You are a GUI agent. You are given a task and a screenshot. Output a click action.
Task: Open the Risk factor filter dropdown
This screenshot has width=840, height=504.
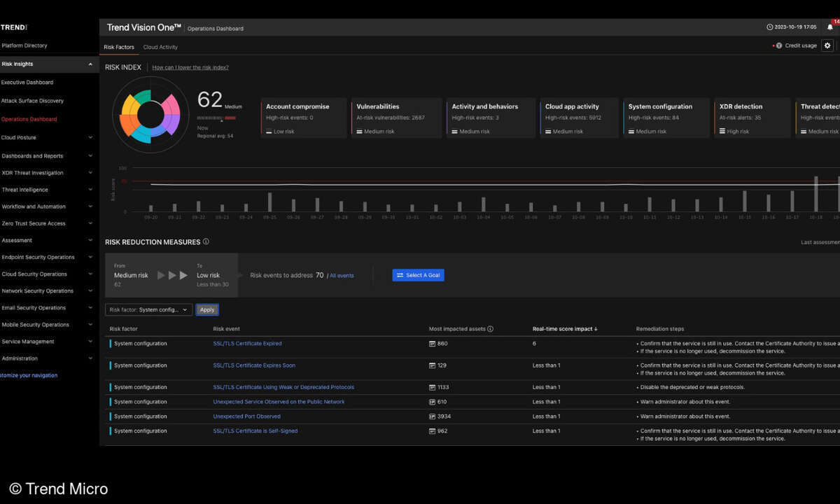[x=148, y=309]
